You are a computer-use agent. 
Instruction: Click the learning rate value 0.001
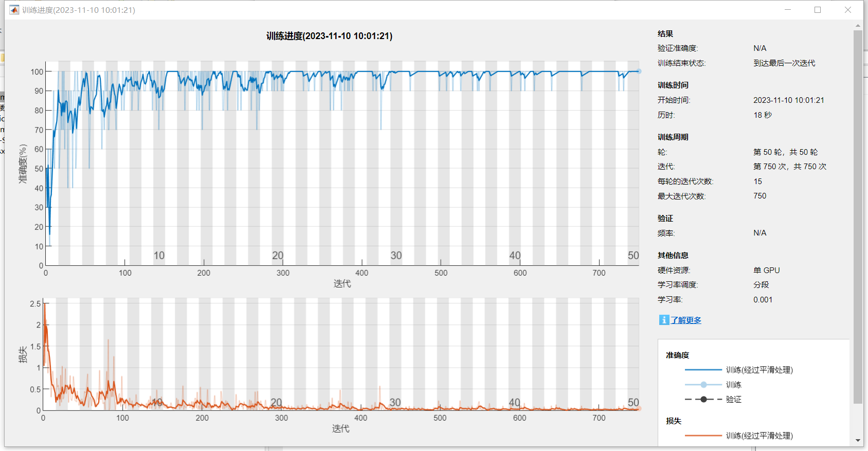(763, 300)
